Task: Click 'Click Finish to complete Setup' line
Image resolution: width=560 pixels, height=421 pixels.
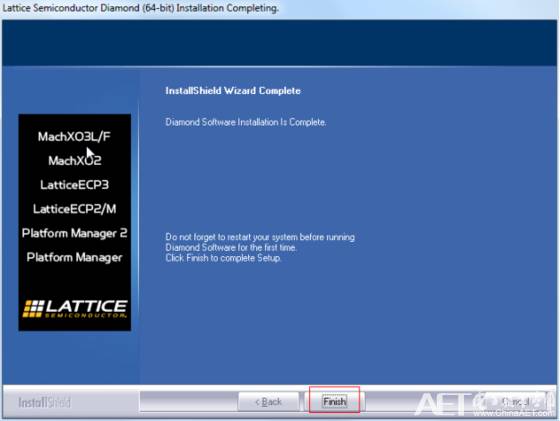Action: [223, 258]
